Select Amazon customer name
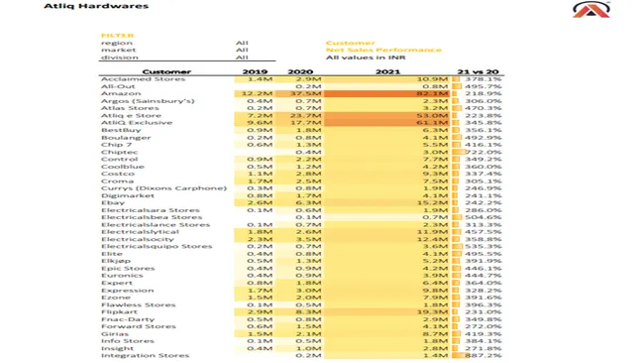The width and height of the screenshot is (644, 363). [121, 93]
